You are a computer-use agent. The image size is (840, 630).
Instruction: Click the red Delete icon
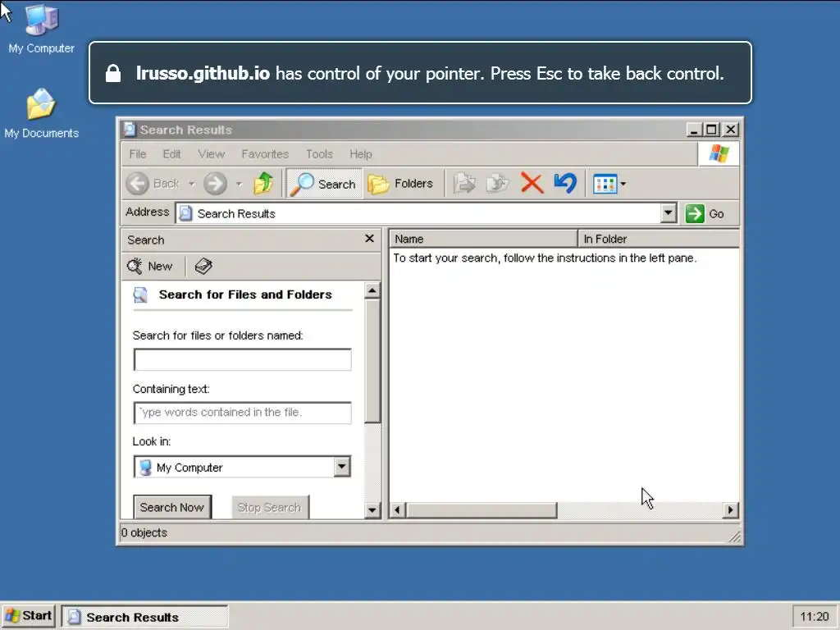click(x=532, y=183)
